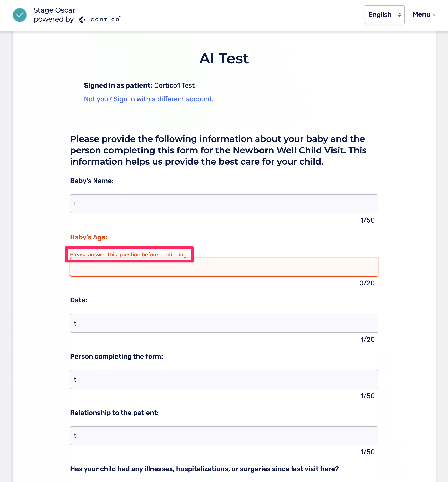Click 'Sign in with a different account' link
This screenshot has height=482, width=448.
149,99
